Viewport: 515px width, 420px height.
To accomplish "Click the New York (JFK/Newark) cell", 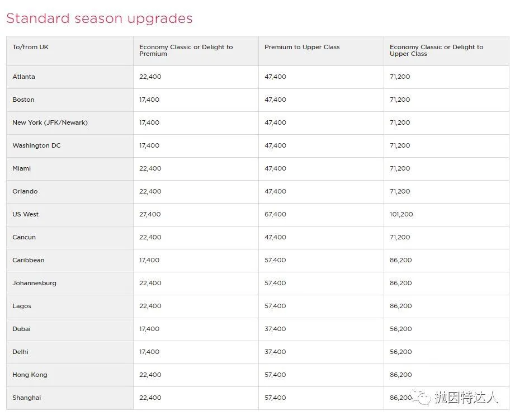I will tap(50, 122).
